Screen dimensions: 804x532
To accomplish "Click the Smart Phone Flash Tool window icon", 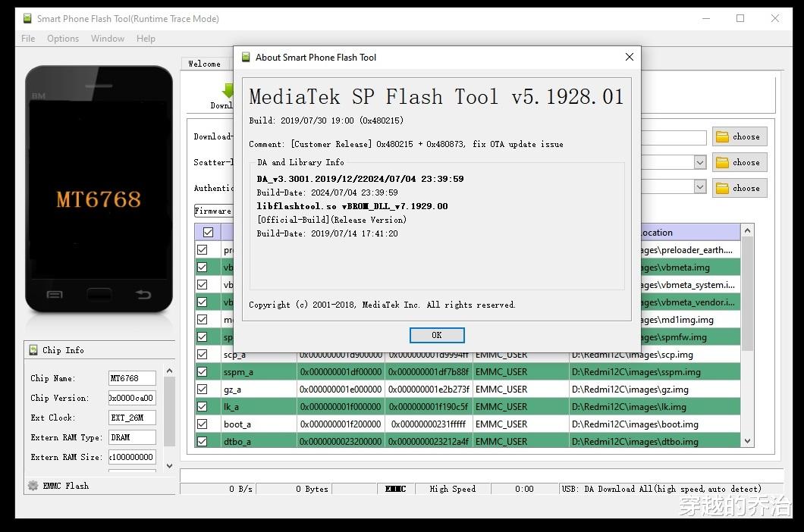I will pos(27,18).
